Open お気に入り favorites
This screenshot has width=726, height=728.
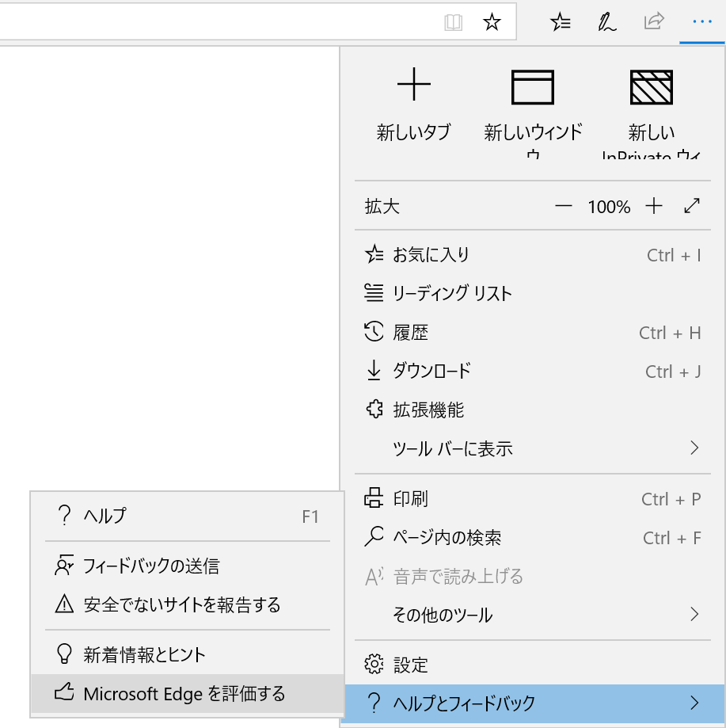533,255
